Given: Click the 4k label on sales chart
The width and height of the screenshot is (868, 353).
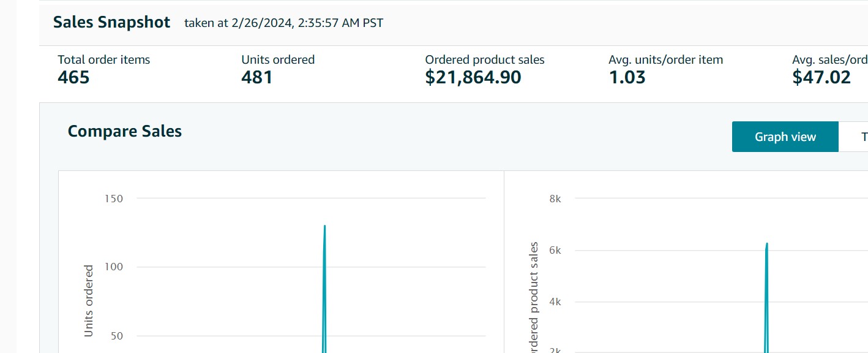Looking at the screenshot, I should (555, 302).
